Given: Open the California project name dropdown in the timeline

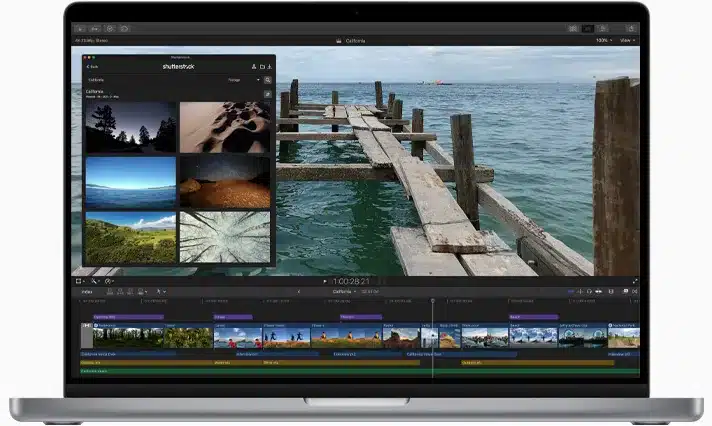Looking at the screenshot, I should click(344, 292).
